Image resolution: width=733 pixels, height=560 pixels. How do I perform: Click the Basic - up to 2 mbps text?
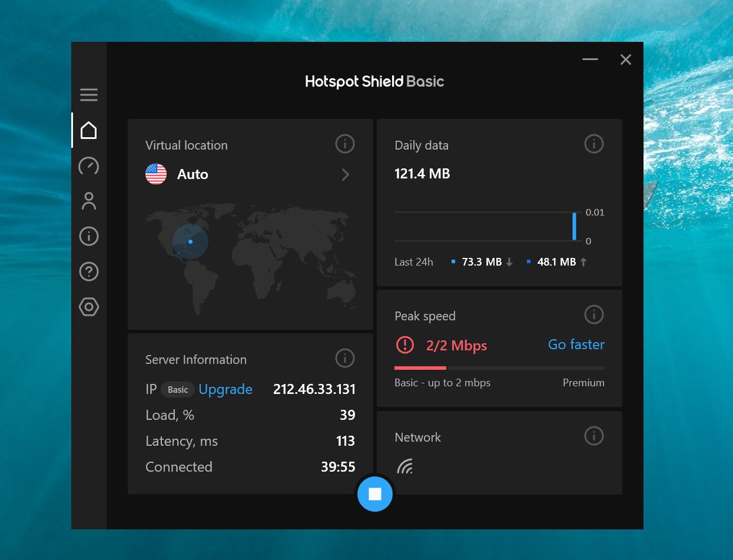click(x=442, y=383)
